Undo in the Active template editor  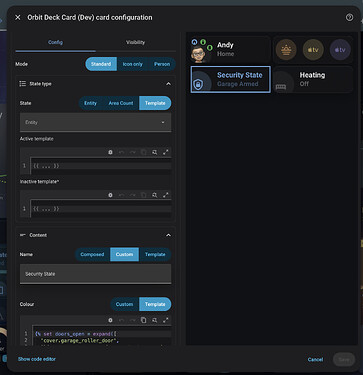coord(121,152)
